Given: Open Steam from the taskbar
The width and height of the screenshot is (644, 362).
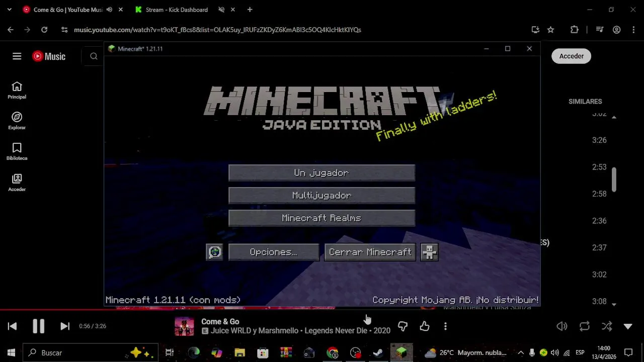Looking at the screenshot, I should [x=378, y=353].
